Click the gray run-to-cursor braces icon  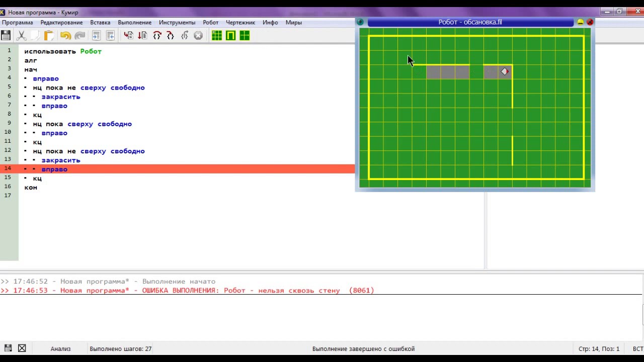point(185,35)
